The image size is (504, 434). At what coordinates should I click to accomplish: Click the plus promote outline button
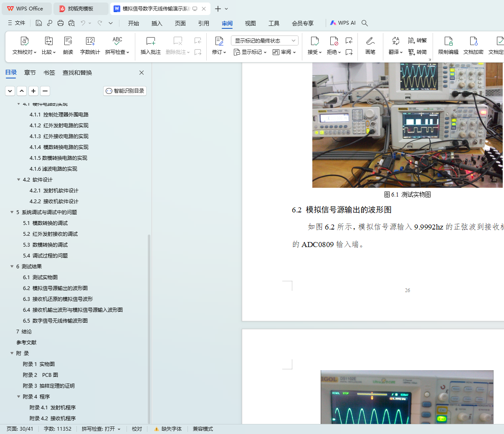(34, 91)
